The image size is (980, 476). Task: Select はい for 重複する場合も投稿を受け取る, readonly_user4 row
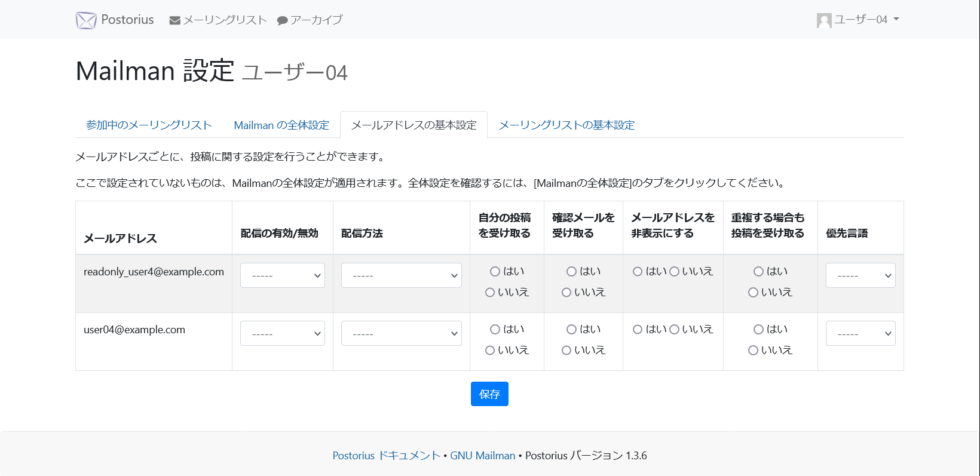coord(758,272)
